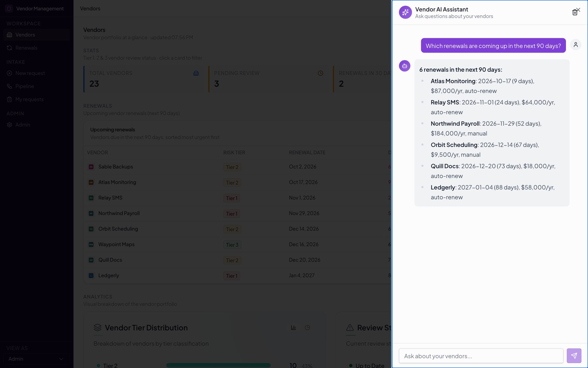Viewport: 588px width, 368px height.
Task: Switch Tier Distribution to pie chart view
Action: point(307,327)
